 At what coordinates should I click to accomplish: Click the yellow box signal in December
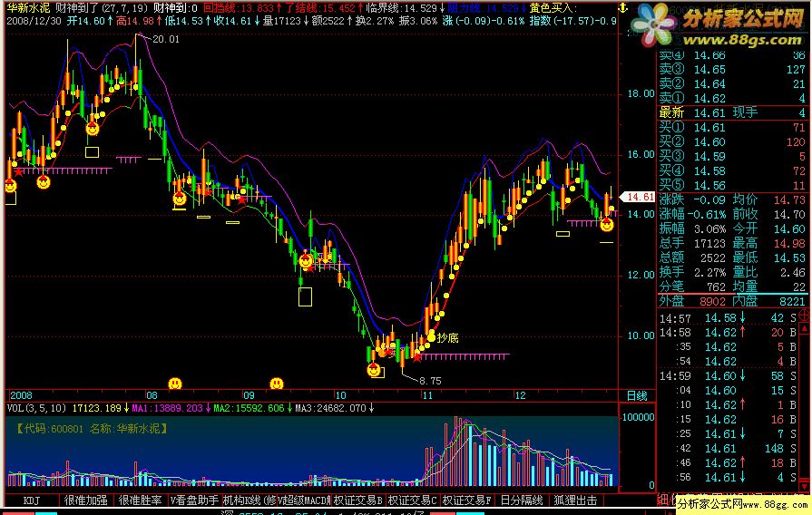pyautogui.click(x=563, y=234)
